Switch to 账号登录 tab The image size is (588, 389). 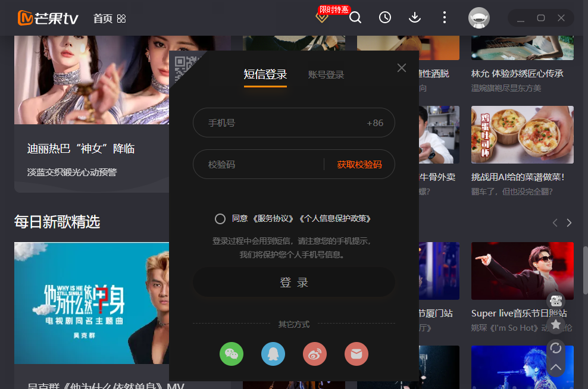[x=326, y=74]
